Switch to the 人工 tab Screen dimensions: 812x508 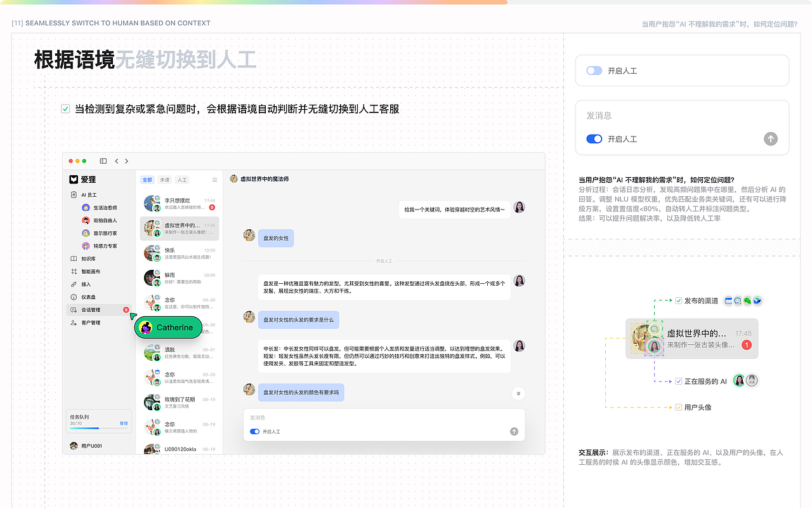coord(181,180)
